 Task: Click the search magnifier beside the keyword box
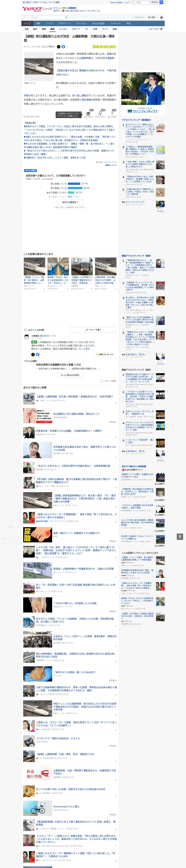(66, 18)
